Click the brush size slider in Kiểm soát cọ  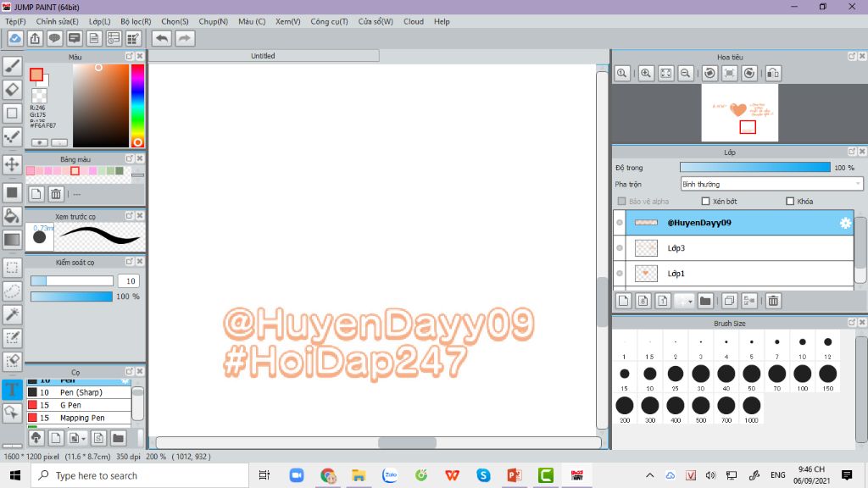72,280
